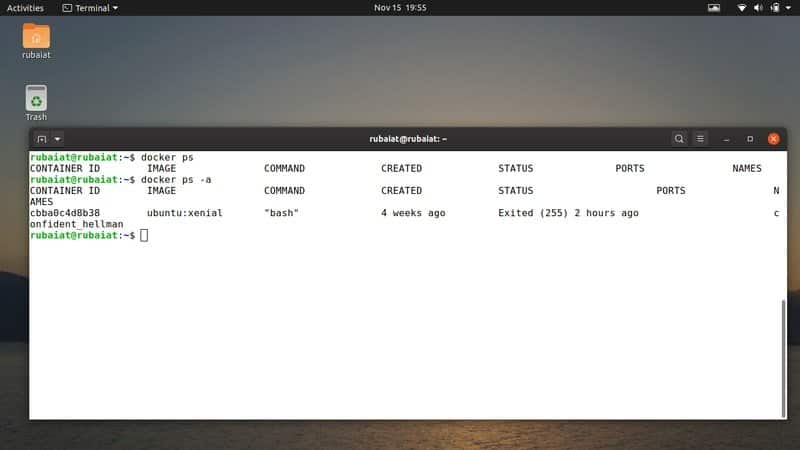Viewport: 800px width, 450px height.
Task: Click the cursor at the last terminal prompt
Action: 144,235
